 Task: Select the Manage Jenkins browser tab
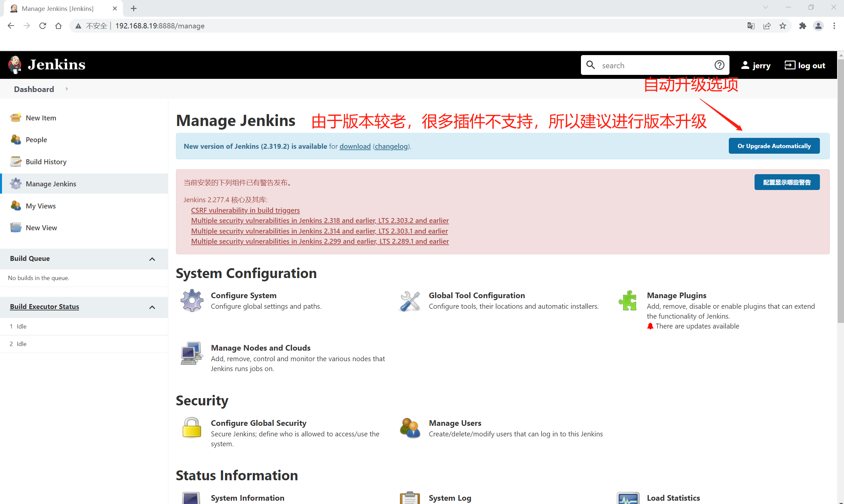[x=63, y=9]
